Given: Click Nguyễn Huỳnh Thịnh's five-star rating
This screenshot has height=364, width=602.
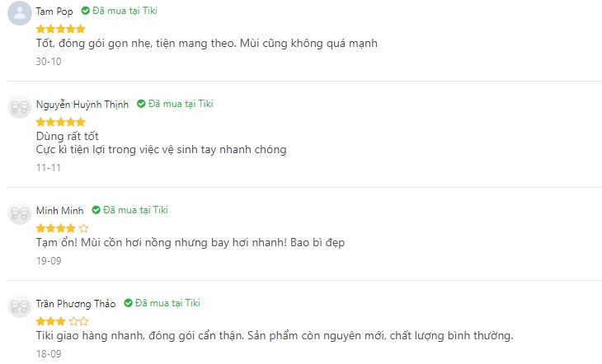Looking at the screenshot, I should pos(61,122).
